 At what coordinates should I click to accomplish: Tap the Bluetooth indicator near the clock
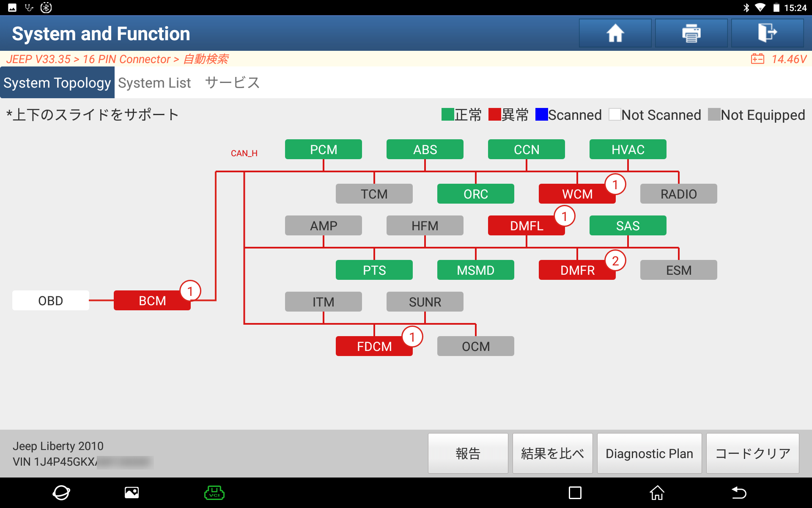point(746,8)
